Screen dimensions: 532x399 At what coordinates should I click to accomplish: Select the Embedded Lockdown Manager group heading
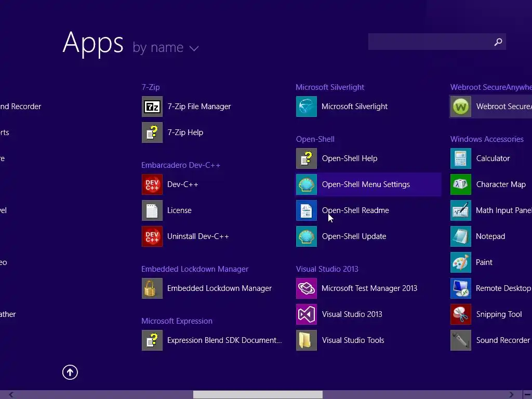point(195,269)
